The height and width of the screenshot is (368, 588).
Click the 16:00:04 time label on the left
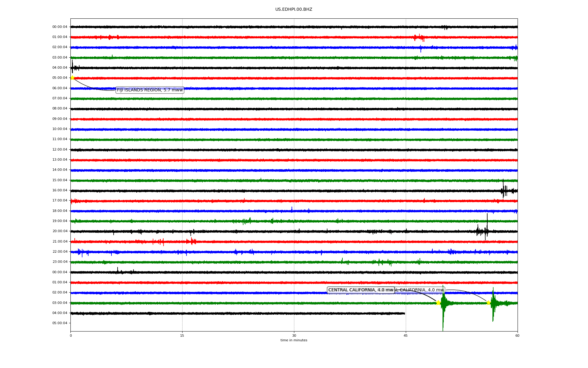[x=60, y=190]
